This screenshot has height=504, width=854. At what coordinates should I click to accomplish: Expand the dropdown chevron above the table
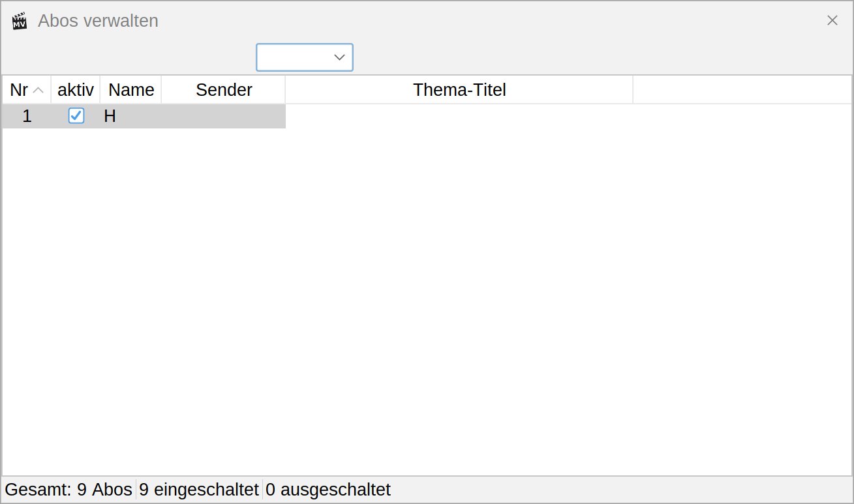[339, 57]
